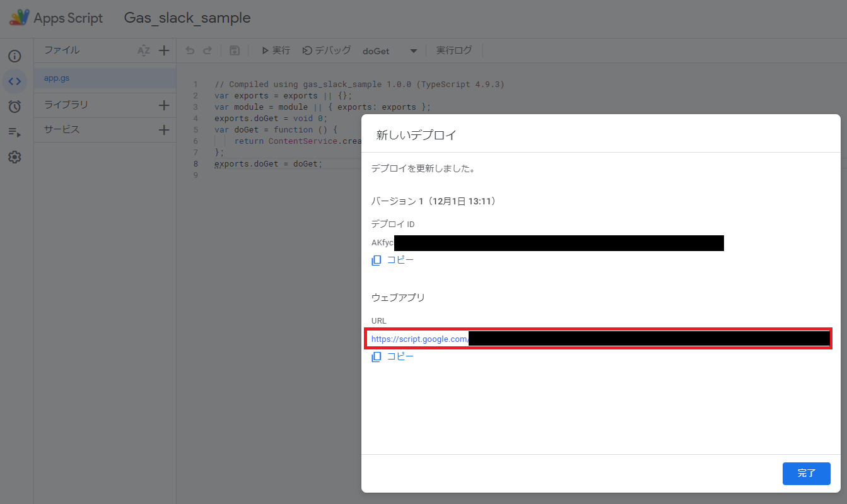Screen dimensions: 847x504
Task: Copy web app URL with コピー
Action: [393, 356]
